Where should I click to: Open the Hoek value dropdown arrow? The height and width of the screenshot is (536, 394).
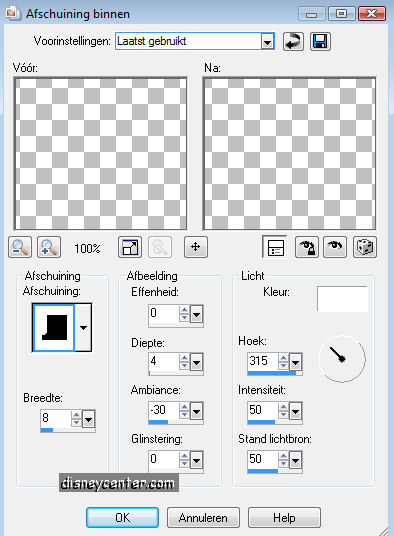296,362
